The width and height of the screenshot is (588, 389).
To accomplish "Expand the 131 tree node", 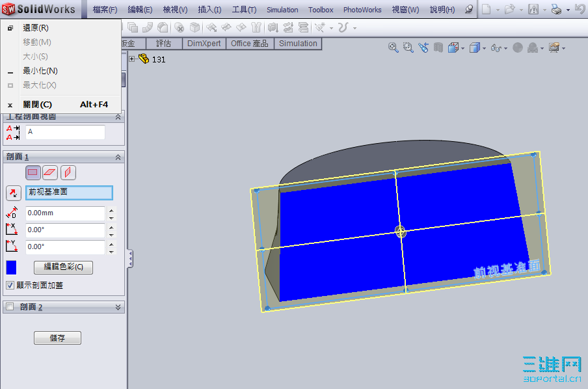I will [131, 59].
